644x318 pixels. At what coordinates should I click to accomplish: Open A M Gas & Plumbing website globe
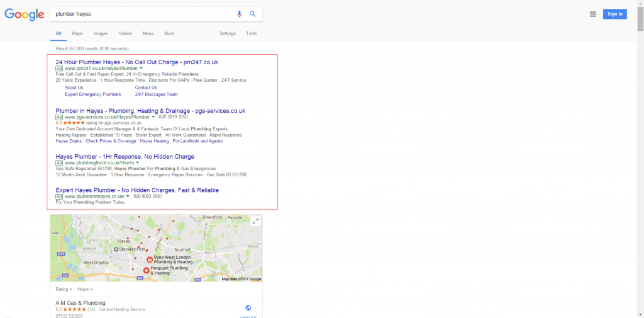(248, 308)
